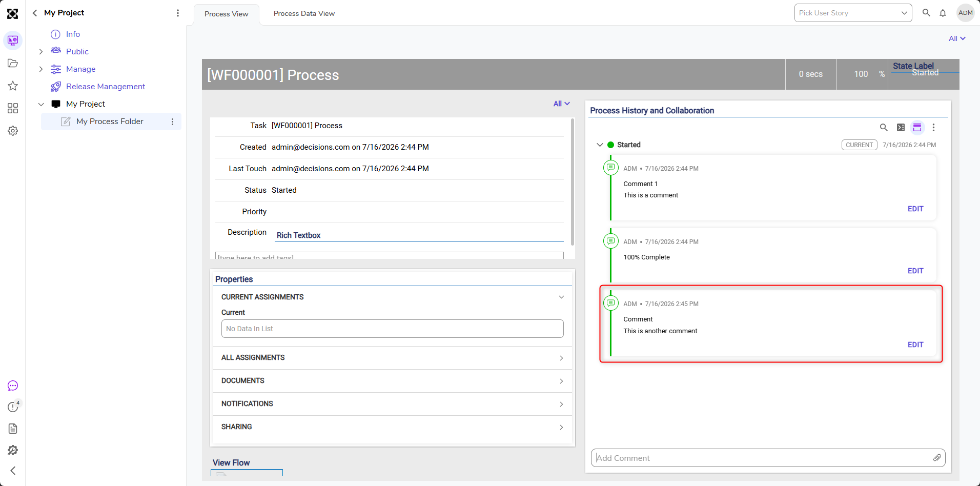The height and width of the screenshot is (486, 980).
Task: Click the View Flow heading
Action: (x=231, y=463)
